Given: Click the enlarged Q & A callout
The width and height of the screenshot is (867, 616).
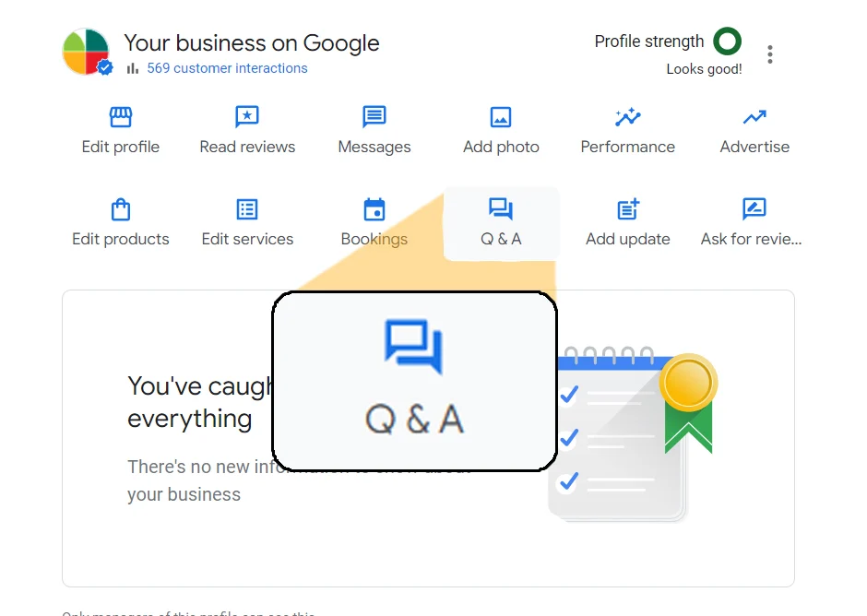Looking at the screenshot, I should [414, 381].
